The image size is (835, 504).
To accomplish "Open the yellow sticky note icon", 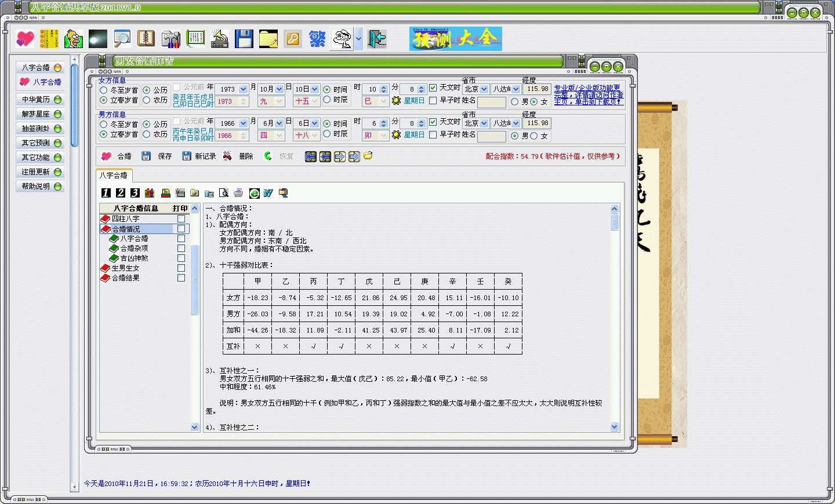I will (x=268, y=39).
